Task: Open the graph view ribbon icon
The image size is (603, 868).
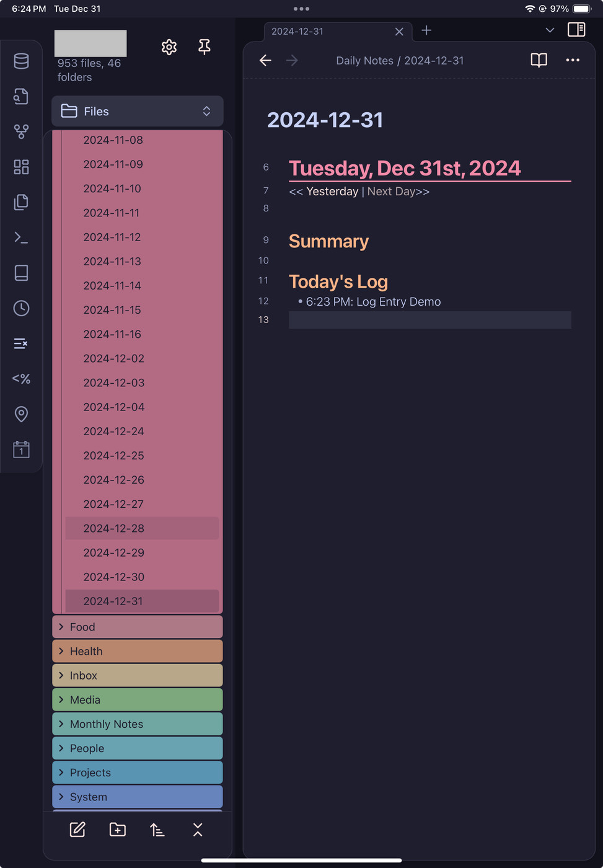Action: [x=21, y=131]
